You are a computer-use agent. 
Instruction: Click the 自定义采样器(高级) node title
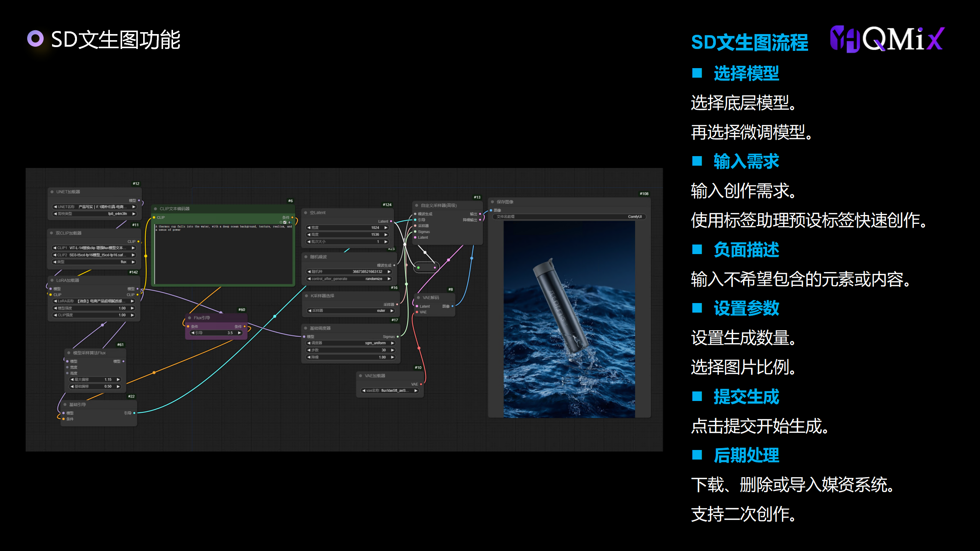pyautogui.click(x=439, y=205)
